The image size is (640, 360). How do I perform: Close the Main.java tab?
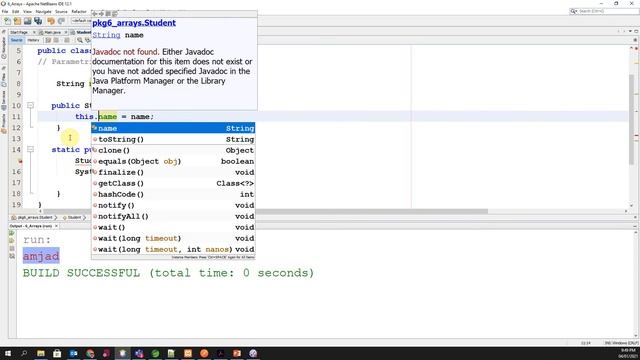click(x=66, y=32)
